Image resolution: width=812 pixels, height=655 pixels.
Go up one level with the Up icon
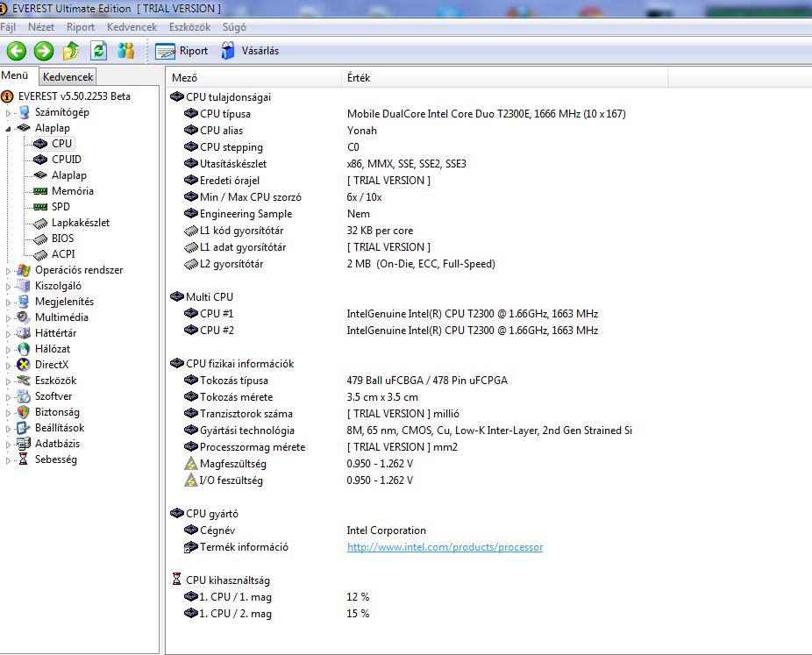click(71, 51)
